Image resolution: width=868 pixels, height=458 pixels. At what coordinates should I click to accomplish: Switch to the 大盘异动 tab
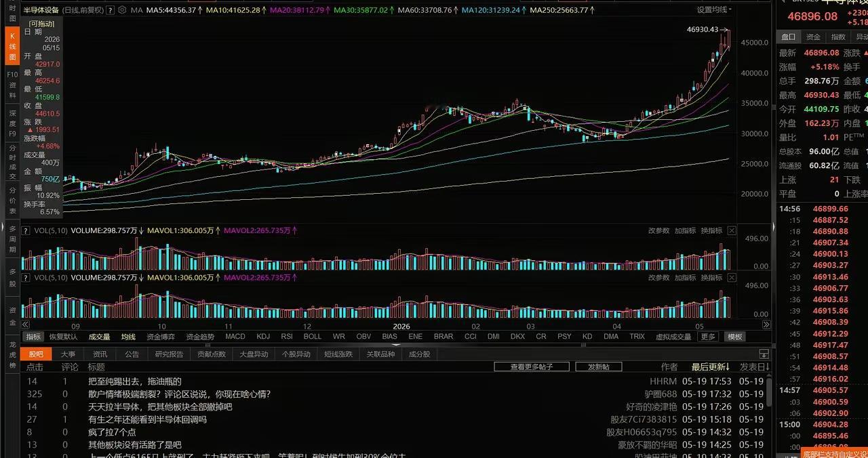[254, 354]
